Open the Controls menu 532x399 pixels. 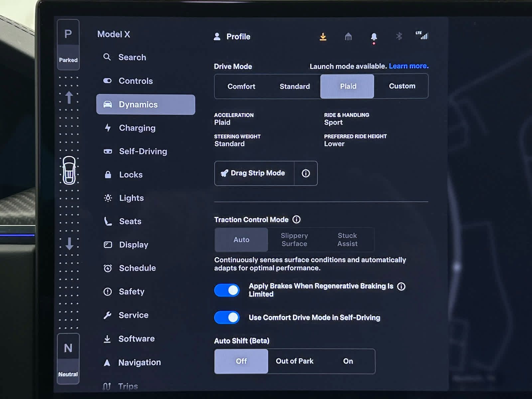point(146,81)
